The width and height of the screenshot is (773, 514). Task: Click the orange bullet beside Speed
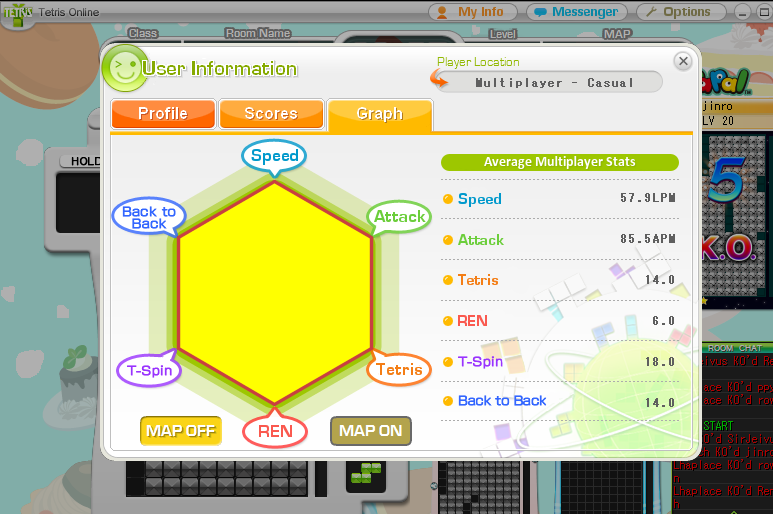coord(448,199)
